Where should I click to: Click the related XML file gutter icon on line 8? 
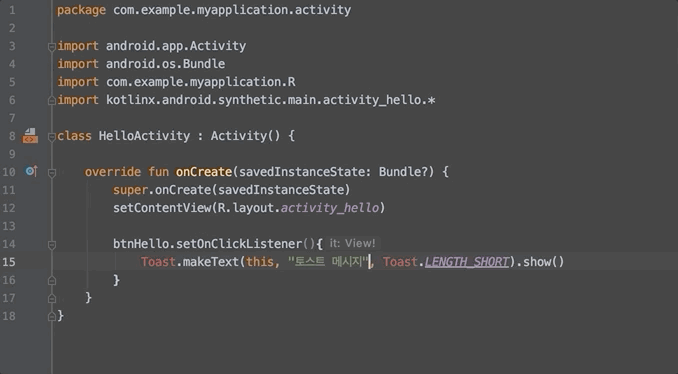coord(30,136)
